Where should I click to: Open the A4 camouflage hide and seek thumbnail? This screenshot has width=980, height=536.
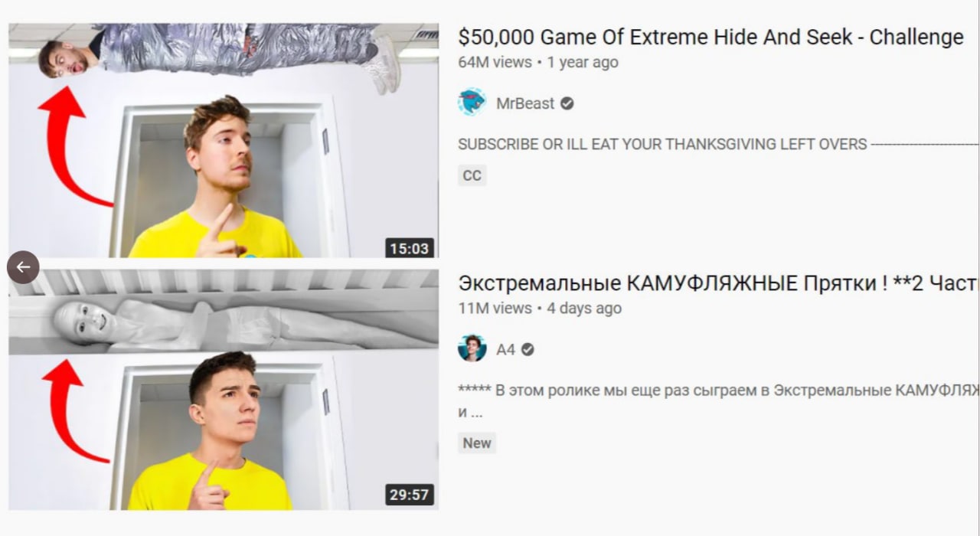(x=224, y=390)
